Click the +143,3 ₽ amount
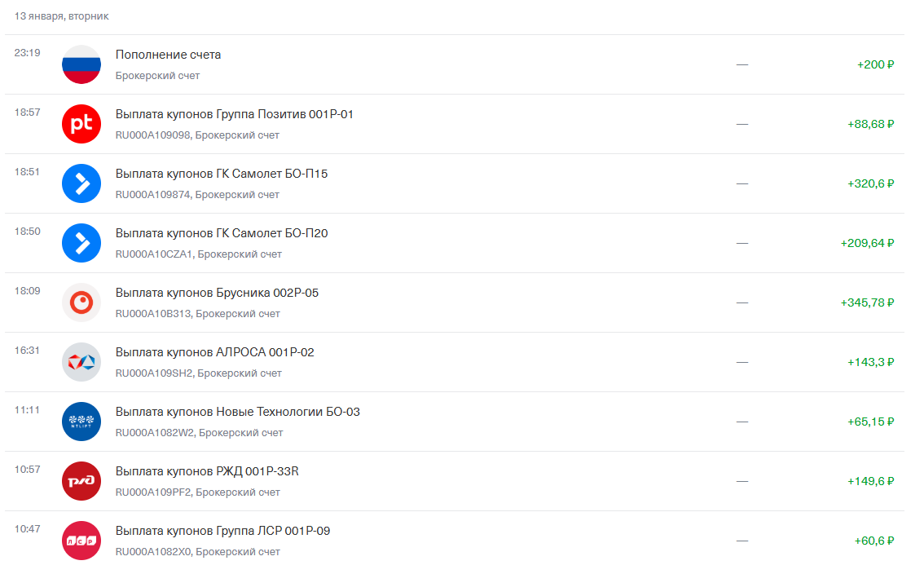The height and width of the screenshot is (574, 924). coord(870,362)
